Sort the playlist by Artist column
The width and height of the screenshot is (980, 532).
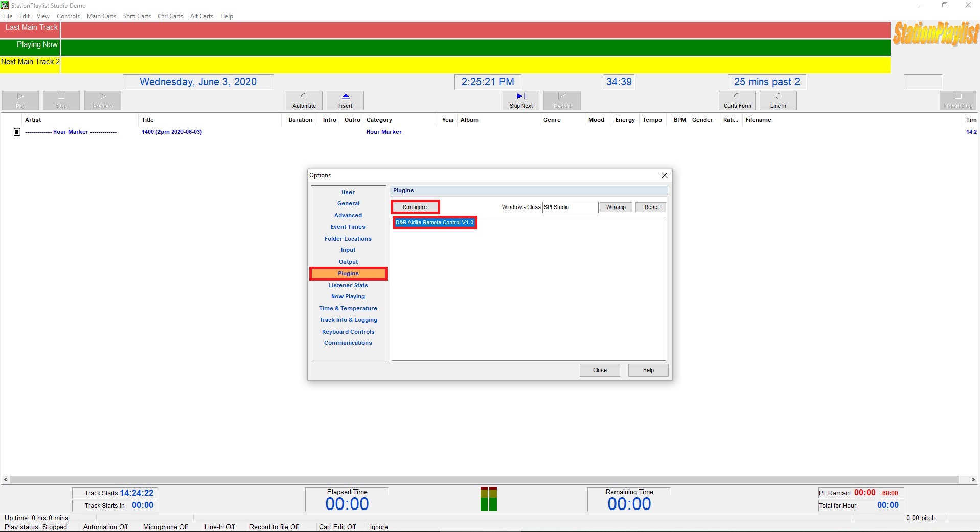pyautogui.click(x=33, y=120)
